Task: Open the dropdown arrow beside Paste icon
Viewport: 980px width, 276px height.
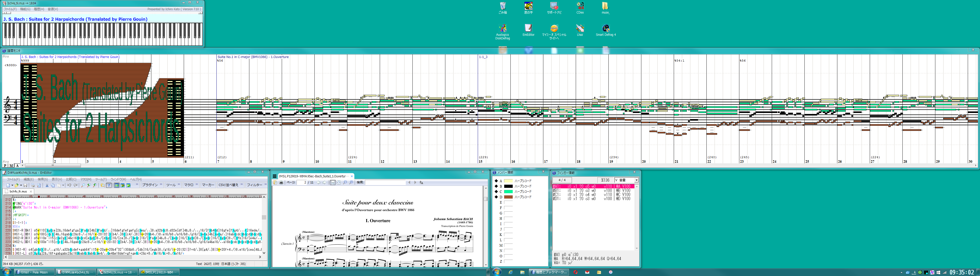Action: point(63,186)
